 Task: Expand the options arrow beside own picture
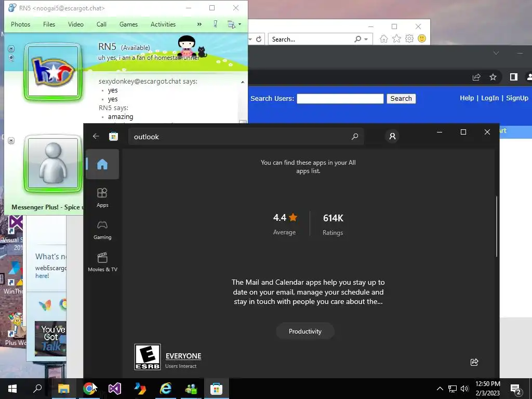[11, 140]
